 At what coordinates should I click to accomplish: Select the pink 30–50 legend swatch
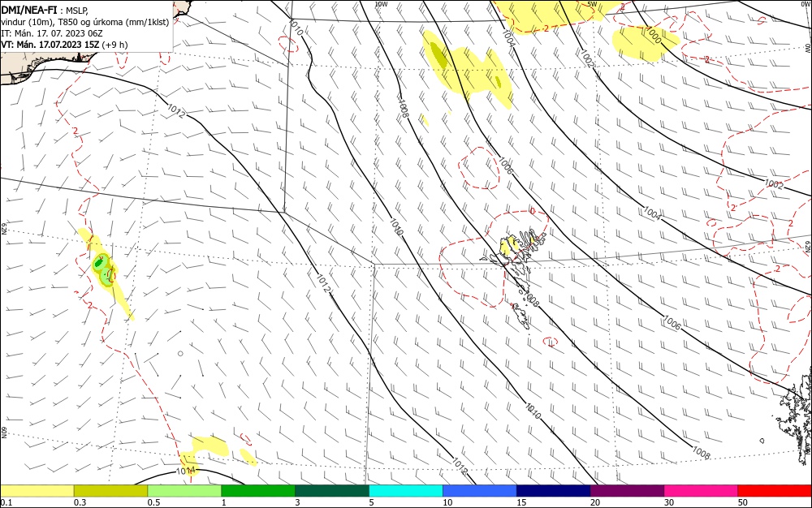point(701,491)
